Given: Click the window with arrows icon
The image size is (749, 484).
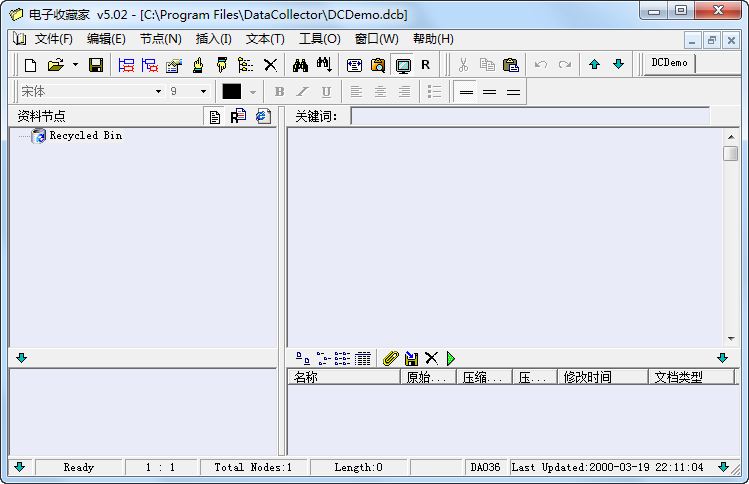Looking at the screenshot, I should click(x=354, y=65).
